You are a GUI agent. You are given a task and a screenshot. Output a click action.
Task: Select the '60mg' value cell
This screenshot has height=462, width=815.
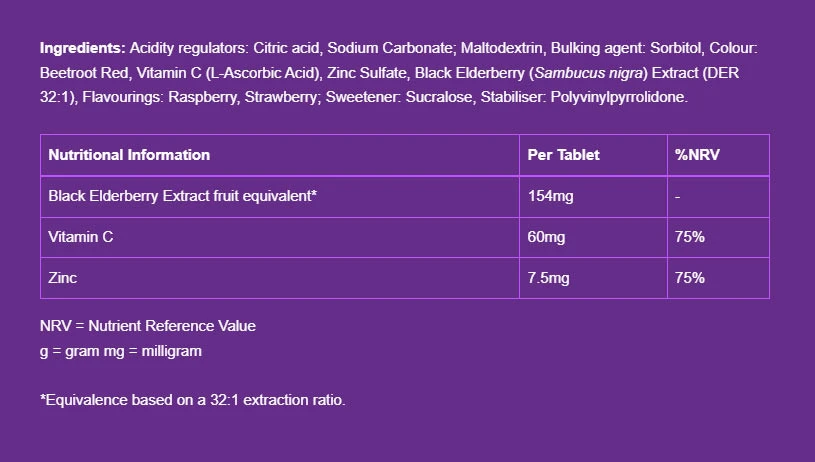pos(547,237)
